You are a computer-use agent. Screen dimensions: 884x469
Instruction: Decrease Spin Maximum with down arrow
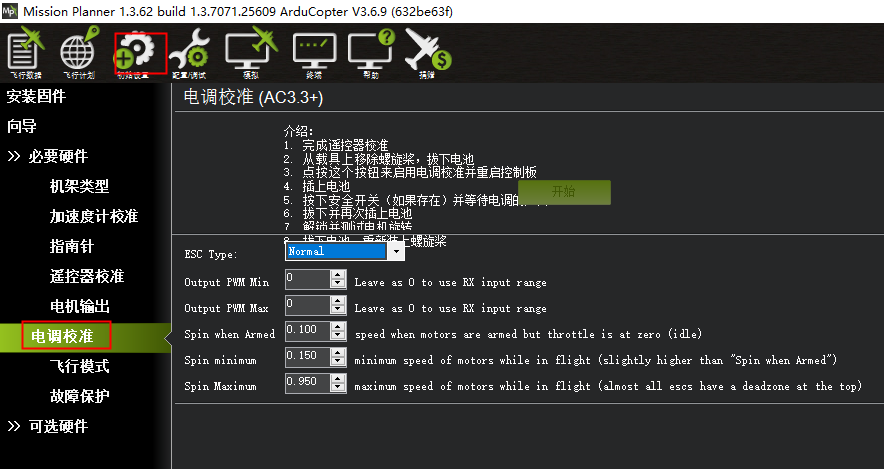(x=338, y=388)
